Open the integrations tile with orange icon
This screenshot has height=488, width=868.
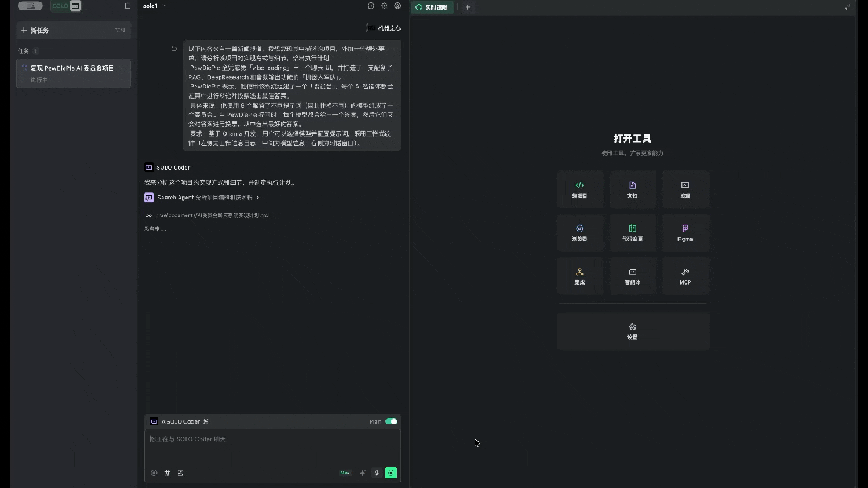point(579,276)
